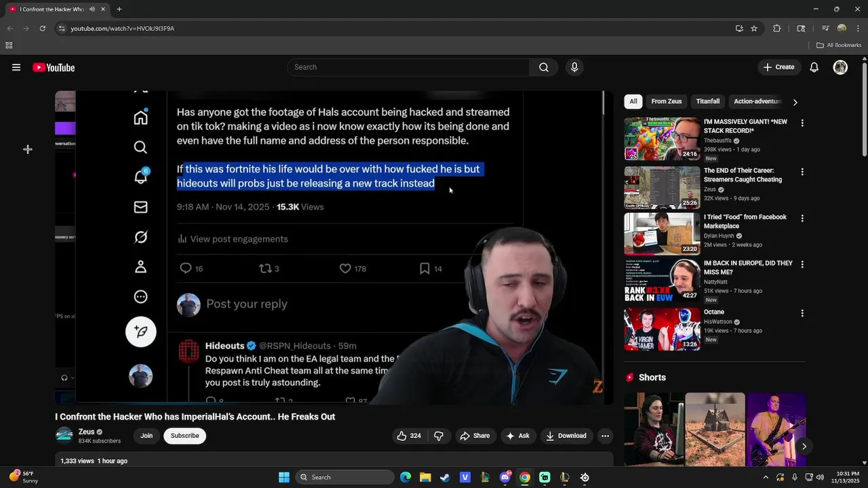Click the Windows taskbar search box
This screenshot has height=488, width=868.
[345, 477]
